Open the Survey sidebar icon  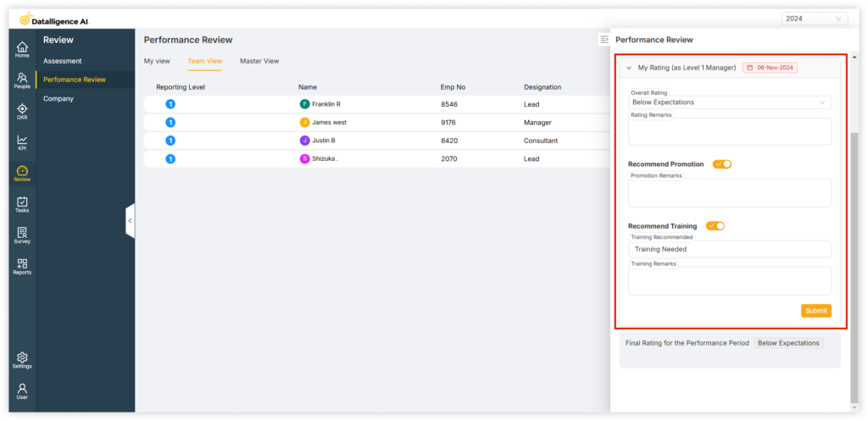22,235
